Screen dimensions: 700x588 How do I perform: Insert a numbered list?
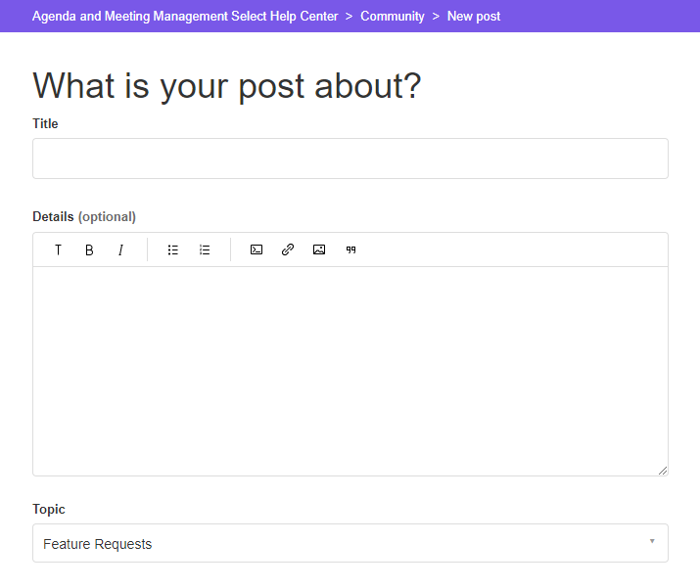205,249
